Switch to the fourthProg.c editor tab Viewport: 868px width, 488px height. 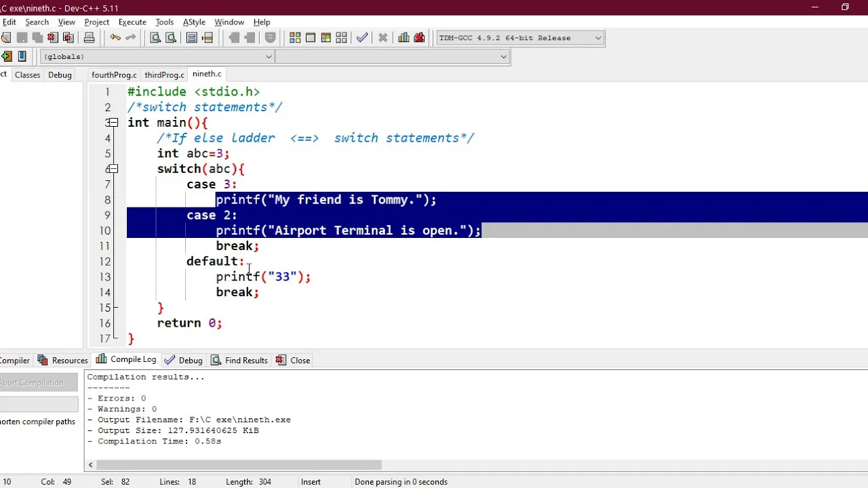[x=114, y=75]
